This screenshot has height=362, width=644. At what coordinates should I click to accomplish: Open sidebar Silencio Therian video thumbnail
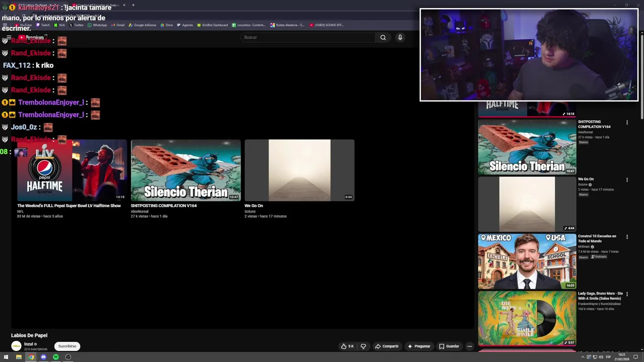click(x=527, y=147)
